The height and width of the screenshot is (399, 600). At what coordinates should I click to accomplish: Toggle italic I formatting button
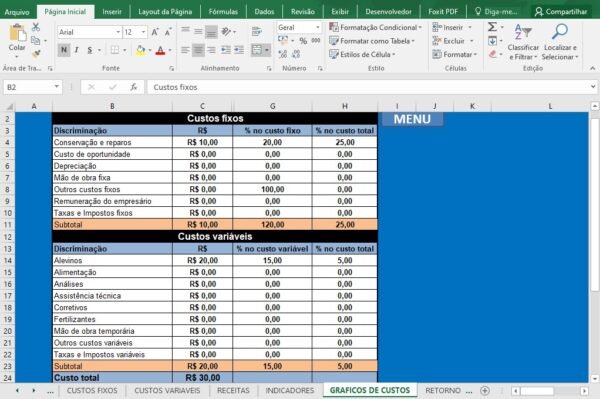click(x=77, y=50)
